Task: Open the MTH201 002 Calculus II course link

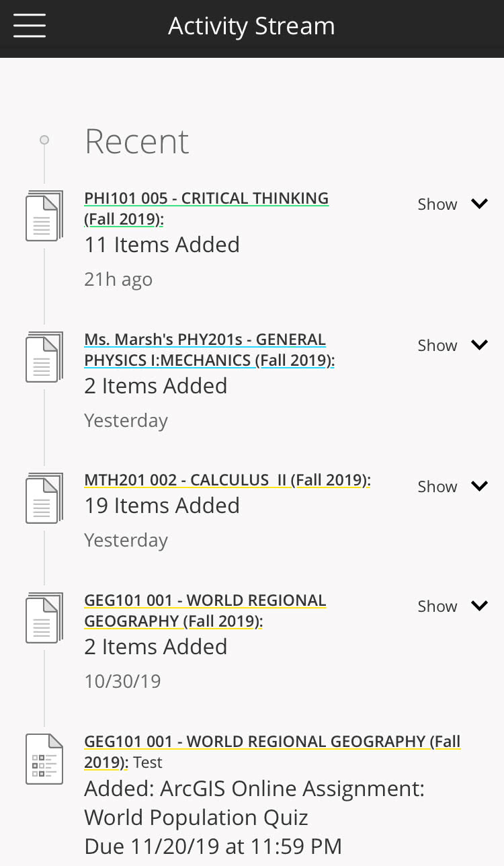Action: pos(227,480)
